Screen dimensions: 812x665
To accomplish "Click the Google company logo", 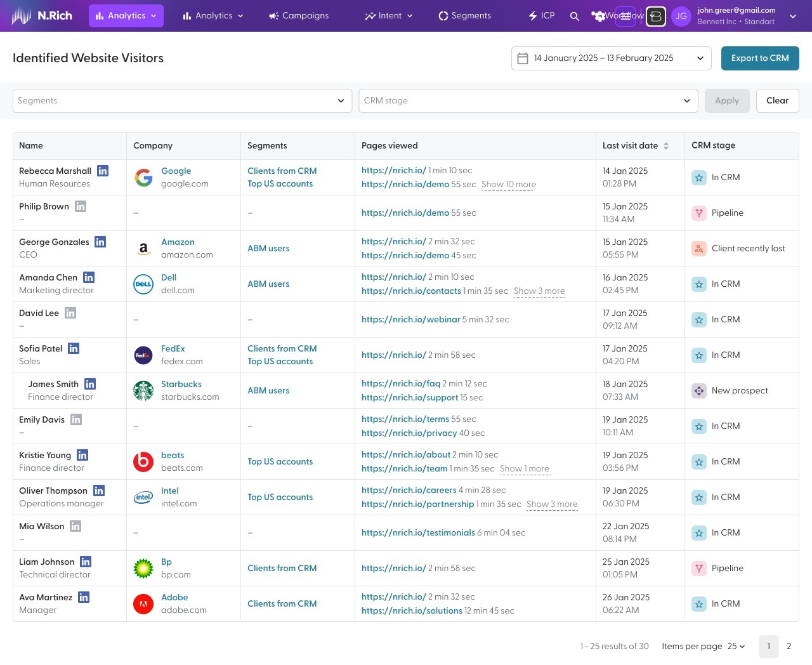I will click(143, 178).
